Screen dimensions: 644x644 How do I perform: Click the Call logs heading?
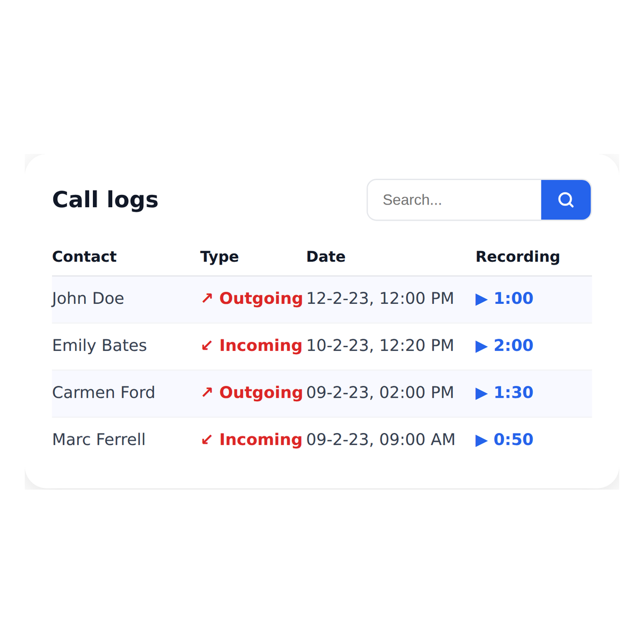[105, 200]
